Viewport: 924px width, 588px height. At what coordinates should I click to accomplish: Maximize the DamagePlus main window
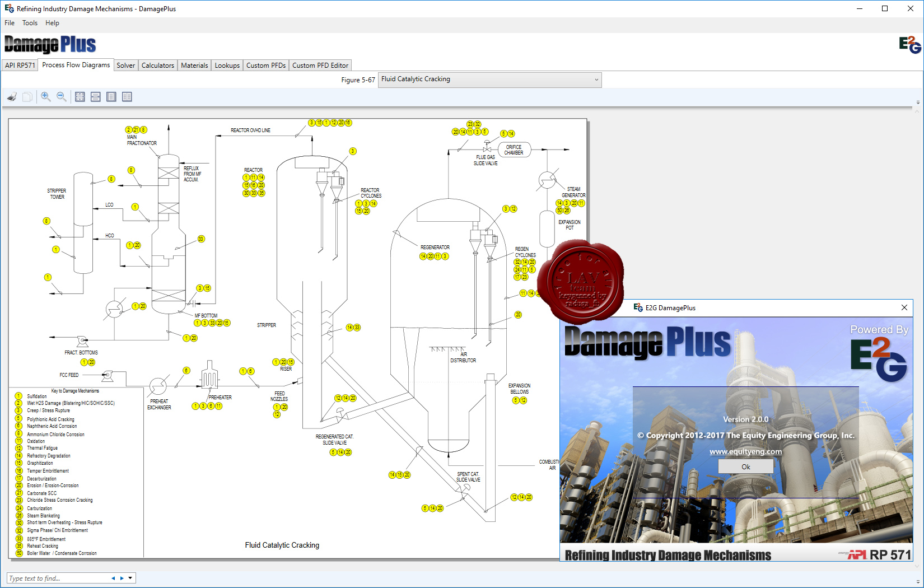coord(885,8)
